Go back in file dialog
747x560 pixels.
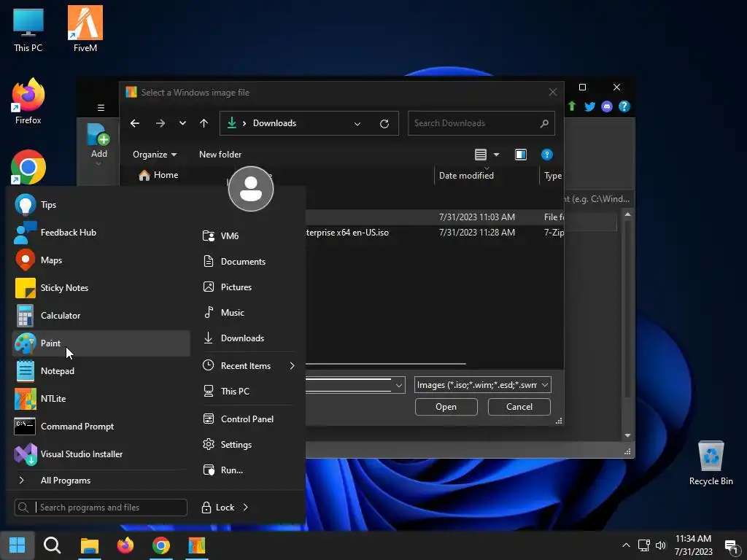(135, 123)
